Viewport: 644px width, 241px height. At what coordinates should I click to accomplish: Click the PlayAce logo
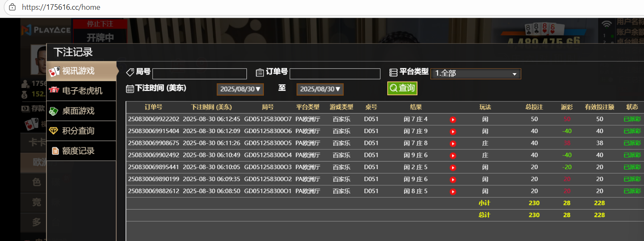[x=46, y=30]
